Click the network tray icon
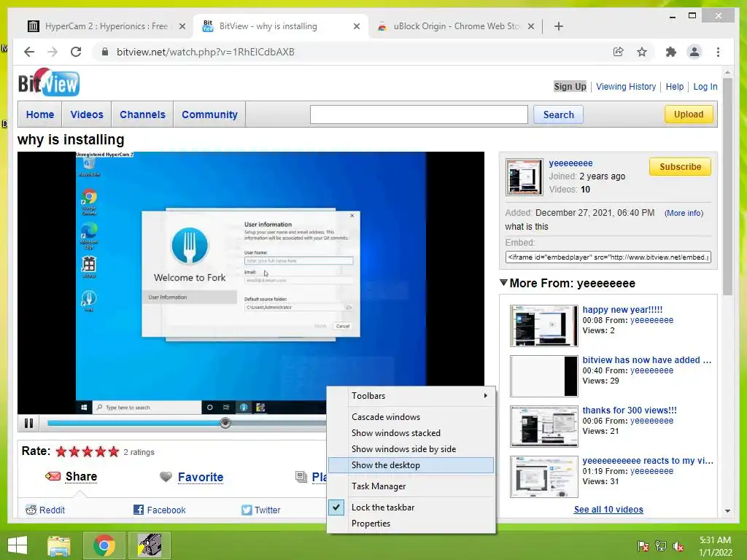Screen dimensions: 747x560 [x=661, y=545]
